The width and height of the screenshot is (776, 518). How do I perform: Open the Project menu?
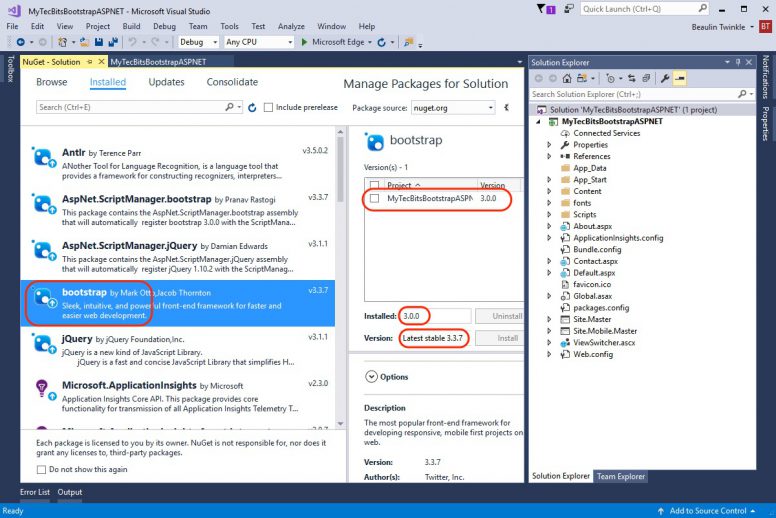[x=97, y=26]
